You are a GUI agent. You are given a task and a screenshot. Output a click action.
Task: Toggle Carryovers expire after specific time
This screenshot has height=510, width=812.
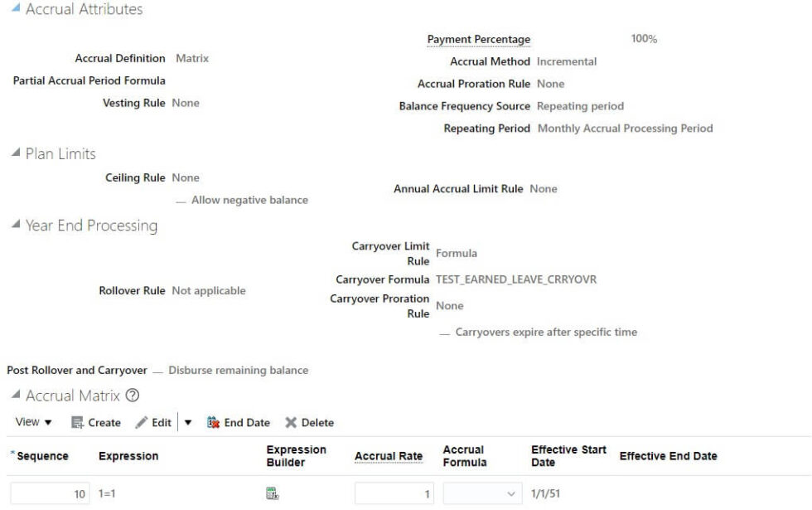(447, 330)
